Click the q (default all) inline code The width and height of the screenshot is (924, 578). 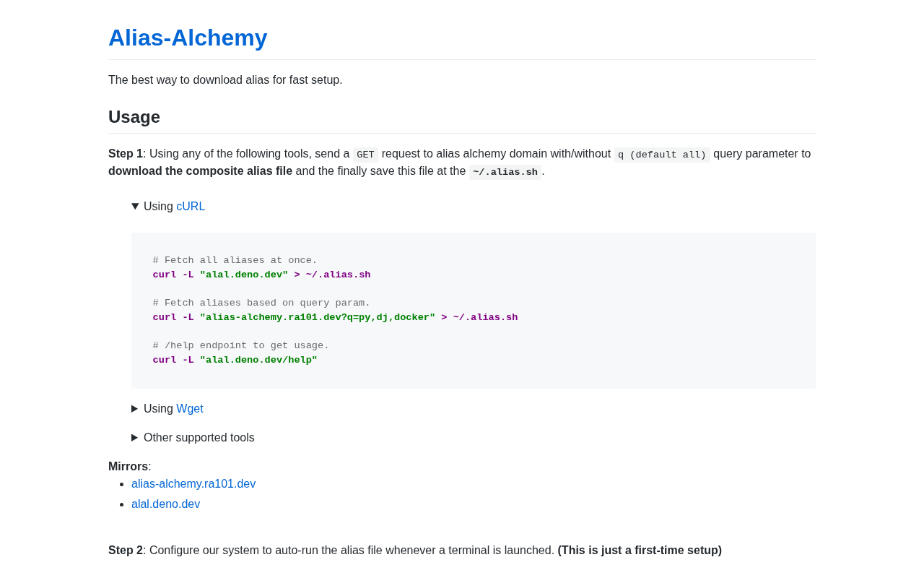662,155
